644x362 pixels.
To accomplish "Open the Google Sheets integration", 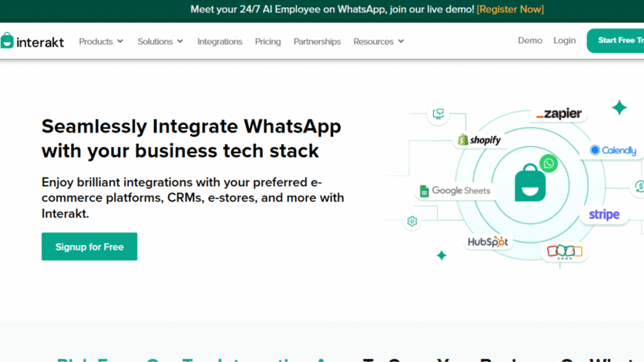I will coord(455,190).
